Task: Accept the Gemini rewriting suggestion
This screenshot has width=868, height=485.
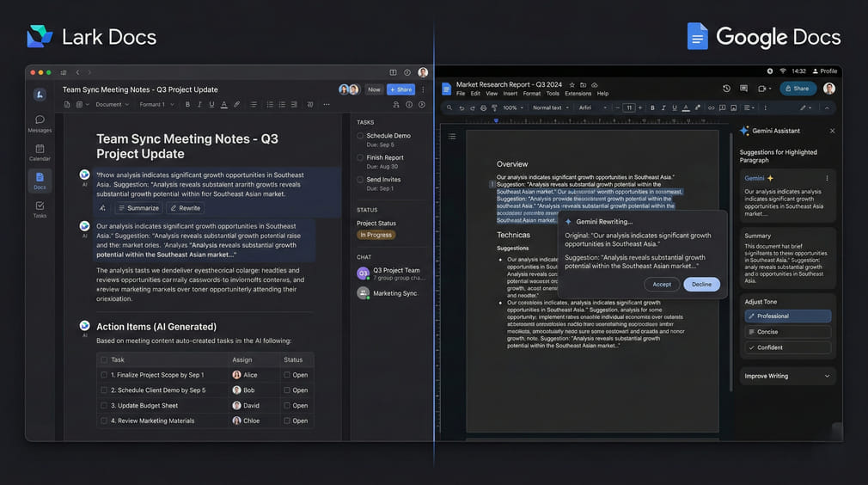Action: 662,284
